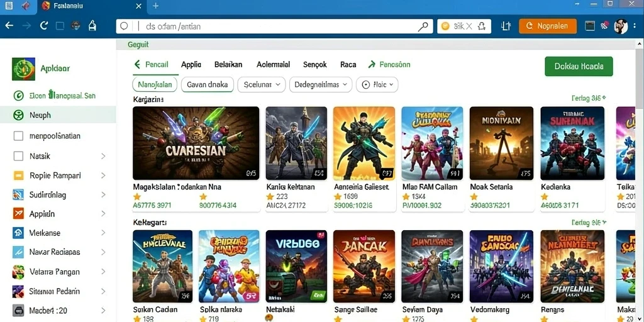
Task: Click the flask icon left of address bar
Action: pyautogui.click(x=92, y=26)
